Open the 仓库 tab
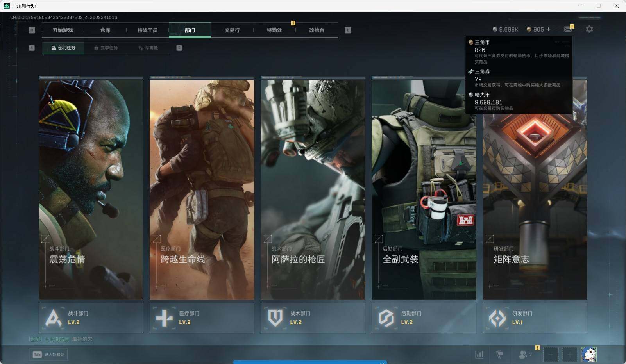This screenshot has width=626, height=364. click(105, 30)
